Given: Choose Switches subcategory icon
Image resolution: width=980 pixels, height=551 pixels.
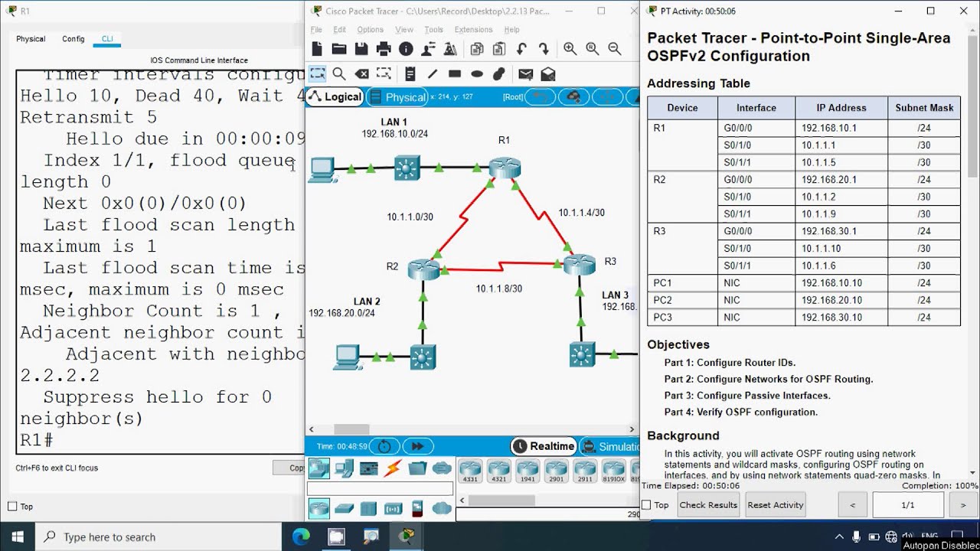Looking at the screenshot, I should tap(344, 508).
